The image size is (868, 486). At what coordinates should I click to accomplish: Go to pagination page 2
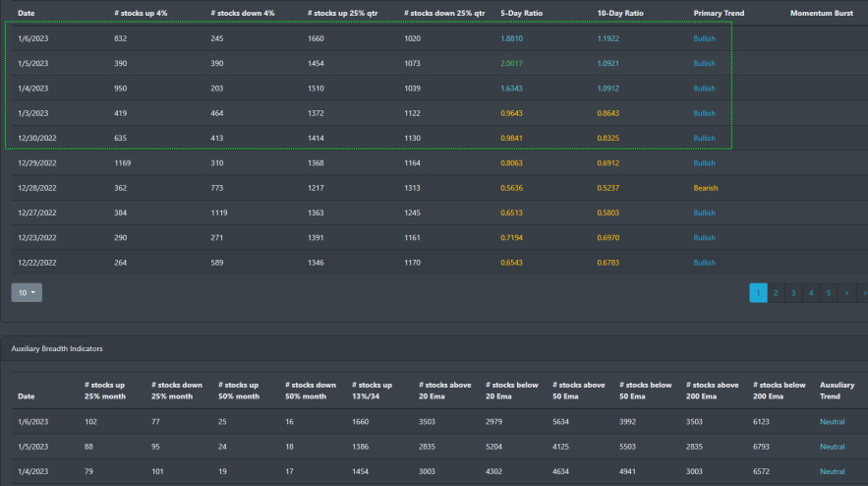pyautogui.click(x=776, y=293)
